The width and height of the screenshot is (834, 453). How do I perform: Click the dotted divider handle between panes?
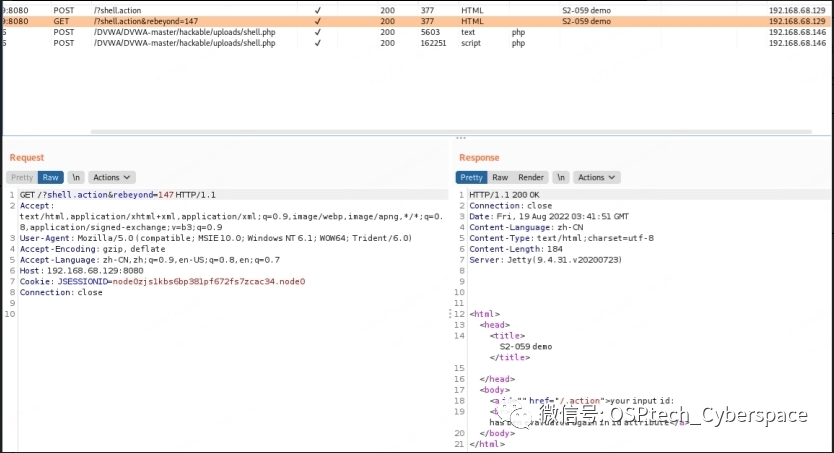tap(460, 138)
